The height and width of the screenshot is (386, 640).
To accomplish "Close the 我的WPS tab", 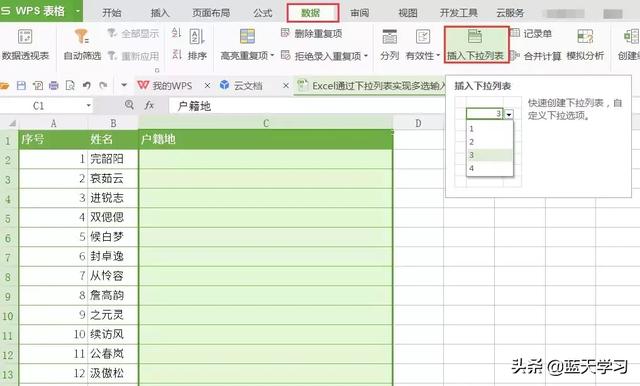I will pyautogui.click(x=207, y=86).
